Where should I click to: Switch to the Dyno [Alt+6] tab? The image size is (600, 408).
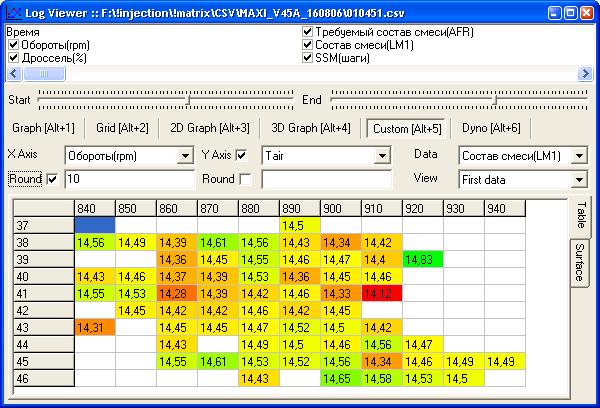click(x=491, y=128)
